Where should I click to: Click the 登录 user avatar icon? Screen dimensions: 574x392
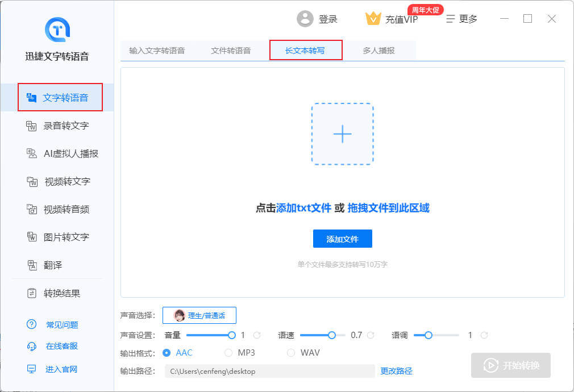305,19
